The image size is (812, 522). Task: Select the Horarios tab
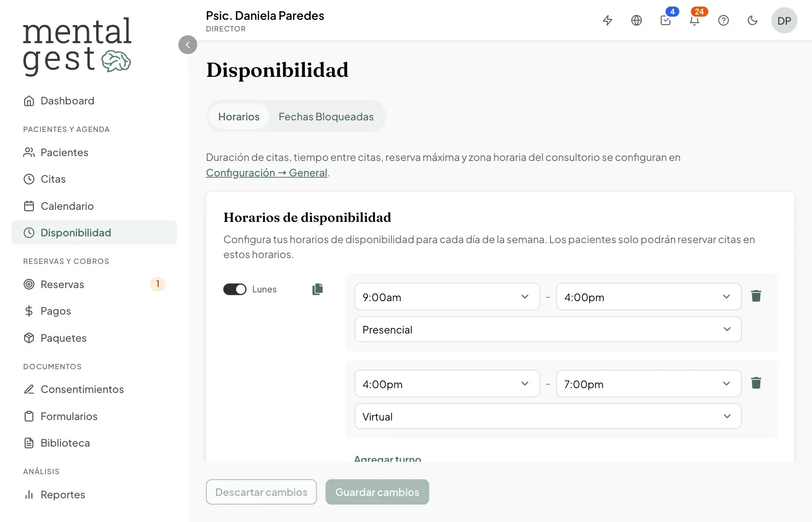pyautogui.click(x=239, y=116)
